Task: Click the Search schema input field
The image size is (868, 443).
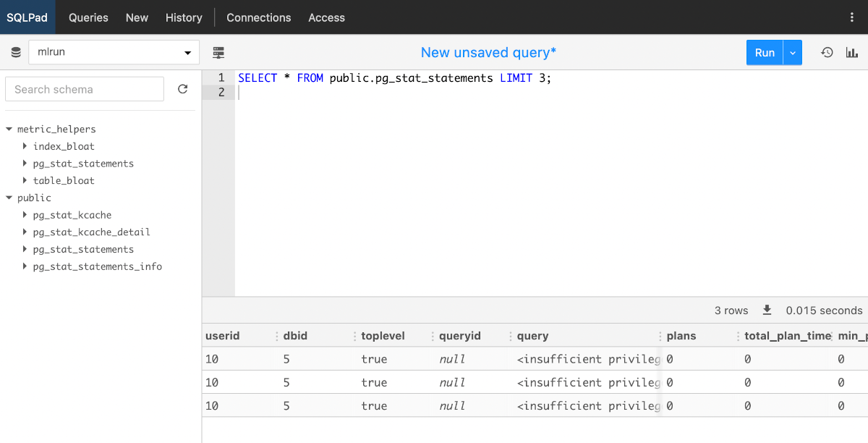Action: (84, 88)
